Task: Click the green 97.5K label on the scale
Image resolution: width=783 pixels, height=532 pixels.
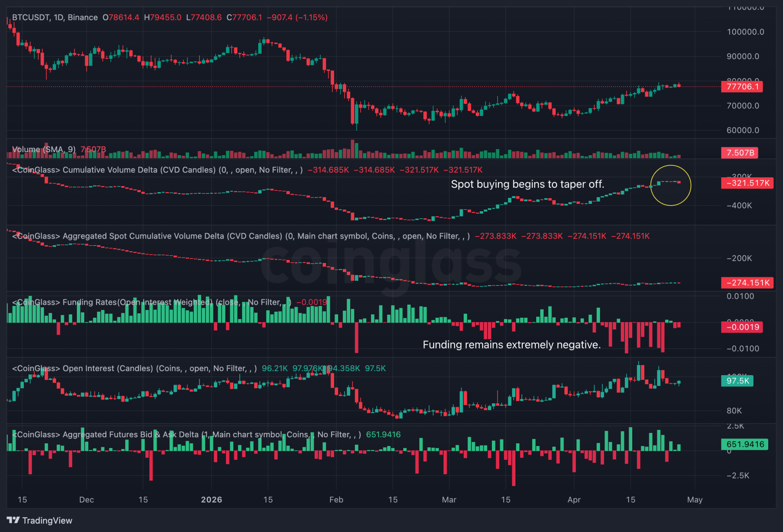Action: [x=737, y=381]
